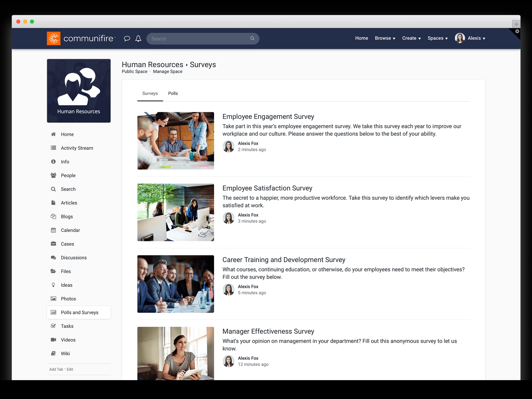Click the Videos camera icon
The height and width of the screenshot is (399, 532).
53,340
